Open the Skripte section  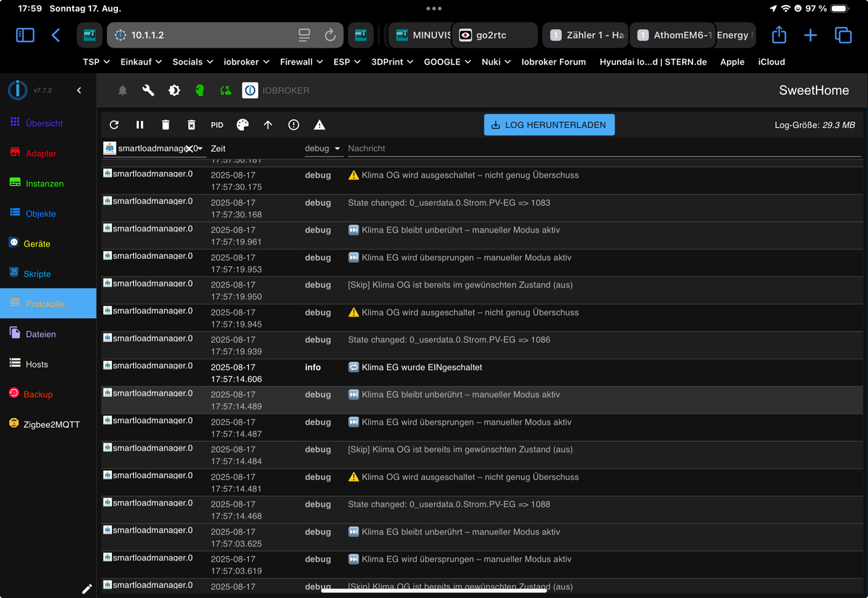[x=48, y=274]
